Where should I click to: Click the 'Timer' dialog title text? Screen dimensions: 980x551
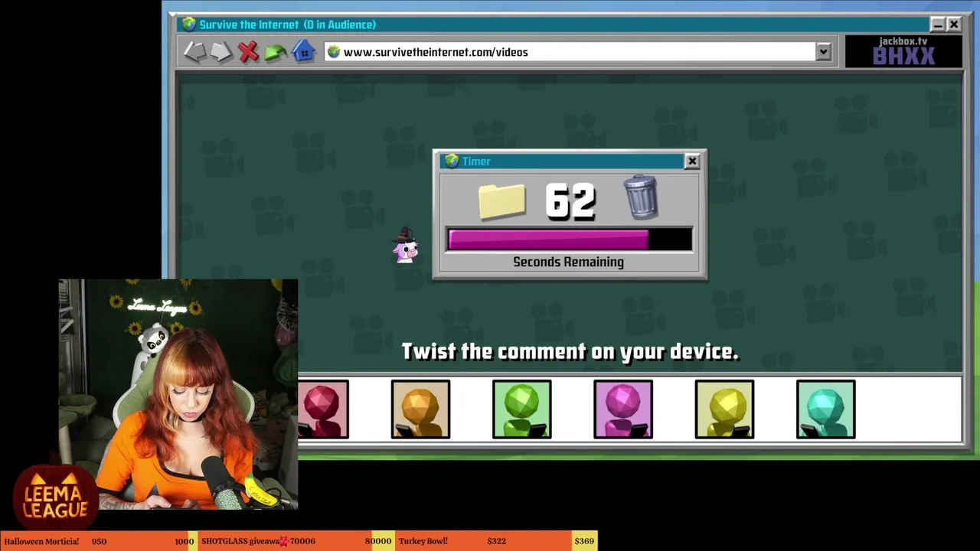point(476,161)
